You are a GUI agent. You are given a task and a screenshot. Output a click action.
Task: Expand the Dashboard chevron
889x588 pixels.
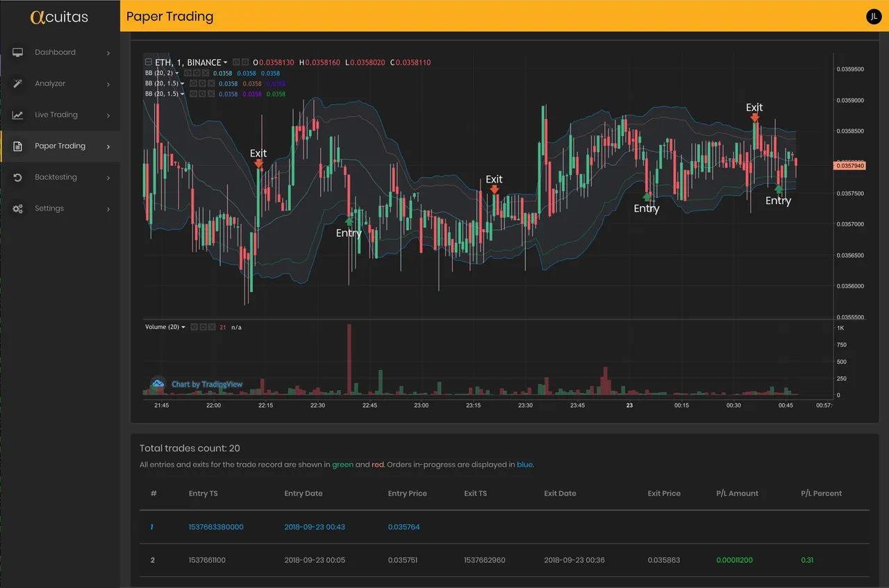[x=108, y=53]
